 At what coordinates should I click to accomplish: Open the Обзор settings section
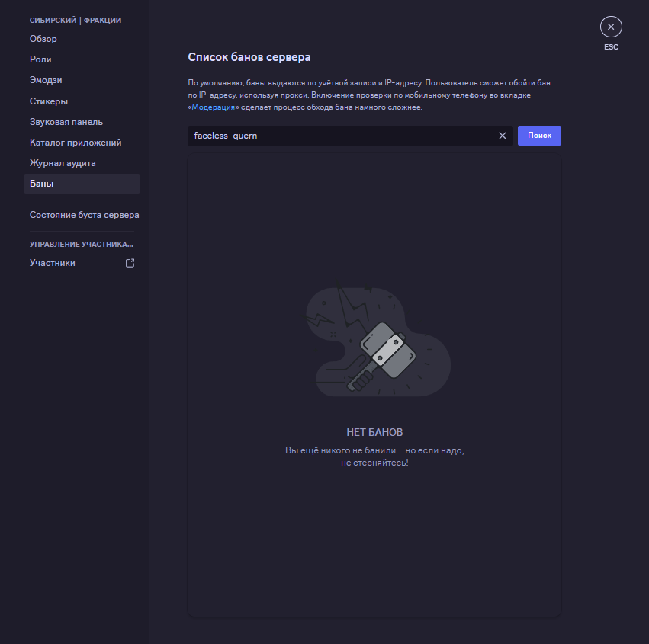coord(43,39)
